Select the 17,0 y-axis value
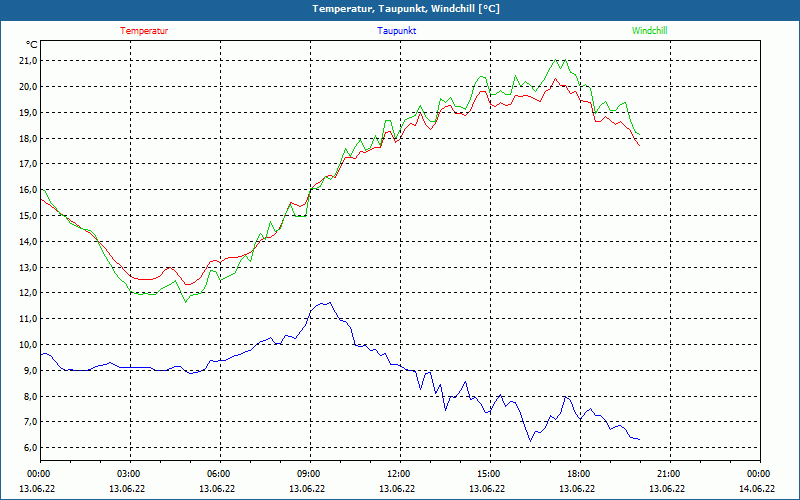Screen dimensions: 800x500 coord(27,164)
